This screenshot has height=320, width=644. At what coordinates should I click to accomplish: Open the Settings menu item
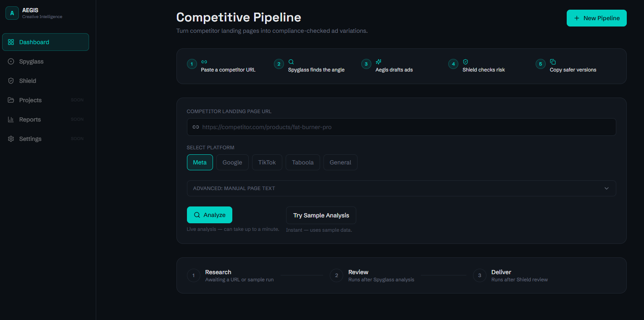(x=45, y=139)
